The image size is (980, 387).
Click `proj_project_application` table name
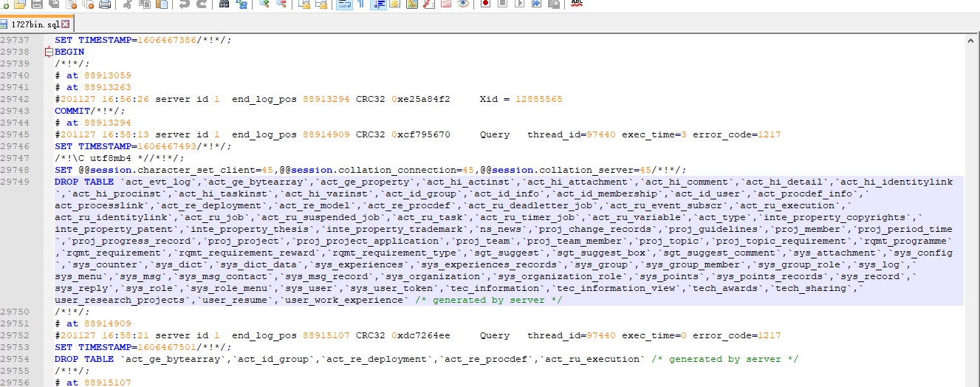point(367,241)
